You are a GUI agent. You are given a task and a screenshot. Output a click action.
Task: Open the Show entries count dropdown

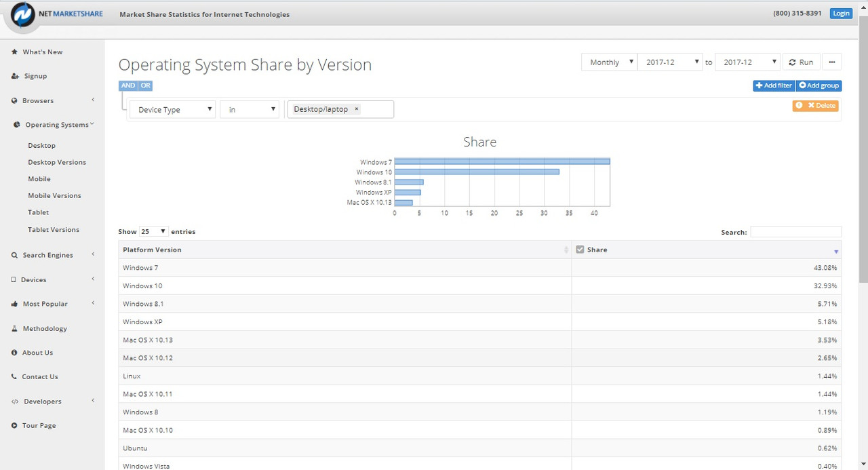point(154,231)
